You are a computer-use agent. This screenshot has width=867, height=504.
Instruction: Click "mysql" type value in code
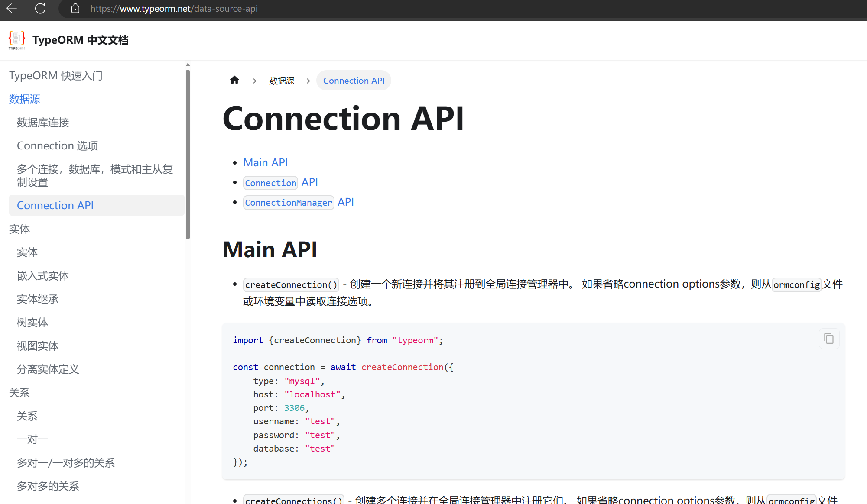coord(302,381)
